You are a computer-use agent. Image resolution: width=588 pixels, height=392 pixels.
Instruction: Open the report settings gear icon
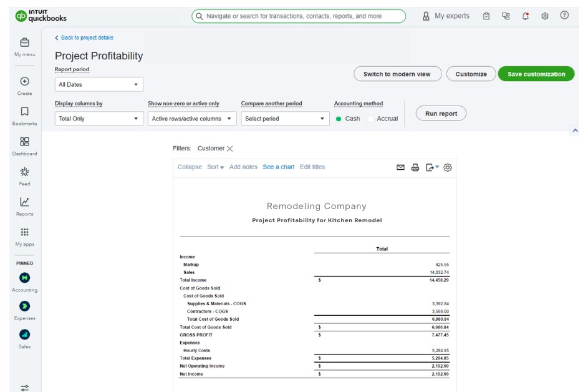448,167
